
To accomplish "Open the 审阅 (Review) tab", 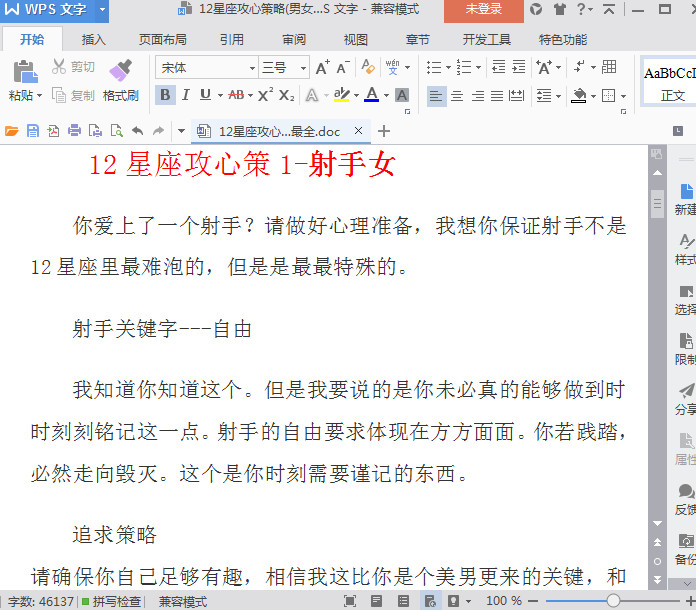I will 294,40.
